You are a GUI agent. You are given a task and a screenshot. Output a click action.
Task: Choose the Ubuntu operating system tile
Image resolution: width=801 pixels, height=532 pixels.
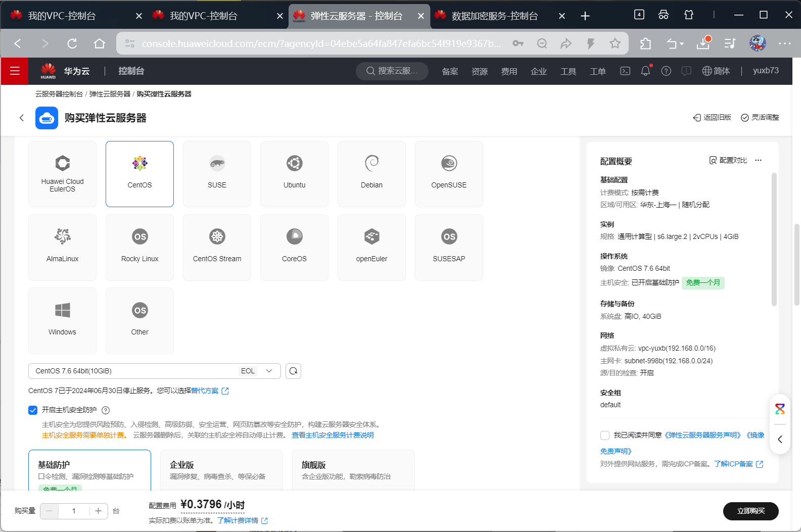pos(294,174)
